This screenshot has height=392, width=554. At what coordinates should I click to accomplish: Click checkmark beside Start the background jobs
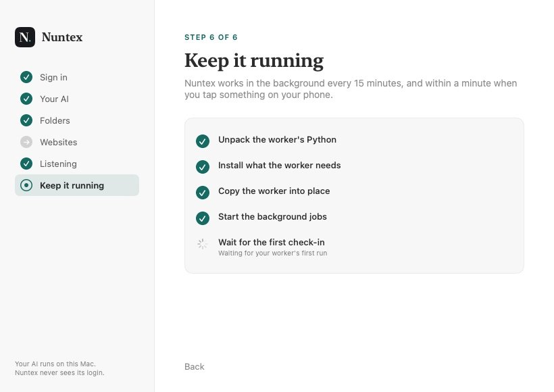pos(203,218)
